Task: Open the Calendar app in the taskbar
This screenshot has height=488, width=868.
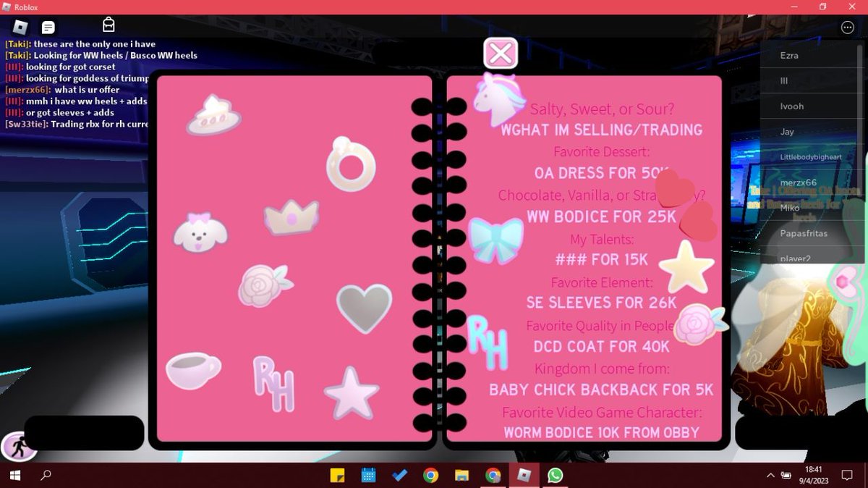Action: [368, 476]
